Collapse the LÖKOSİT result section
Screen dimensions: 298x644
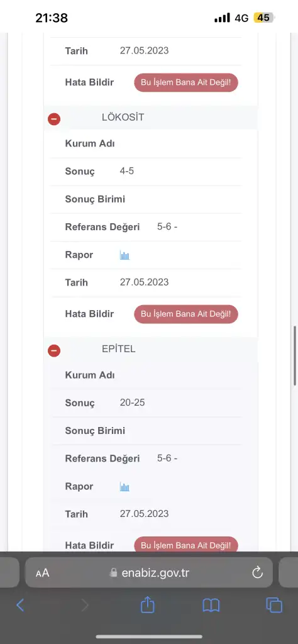pos(54,119)
